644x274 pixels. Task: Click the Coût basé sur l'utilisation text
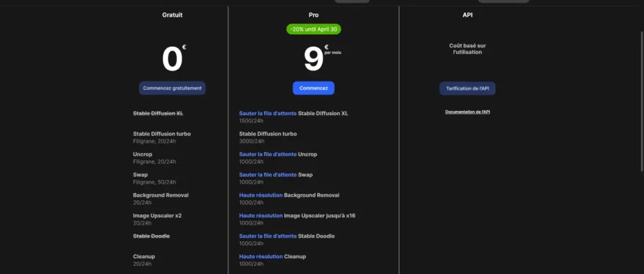[x=467, y=49]
